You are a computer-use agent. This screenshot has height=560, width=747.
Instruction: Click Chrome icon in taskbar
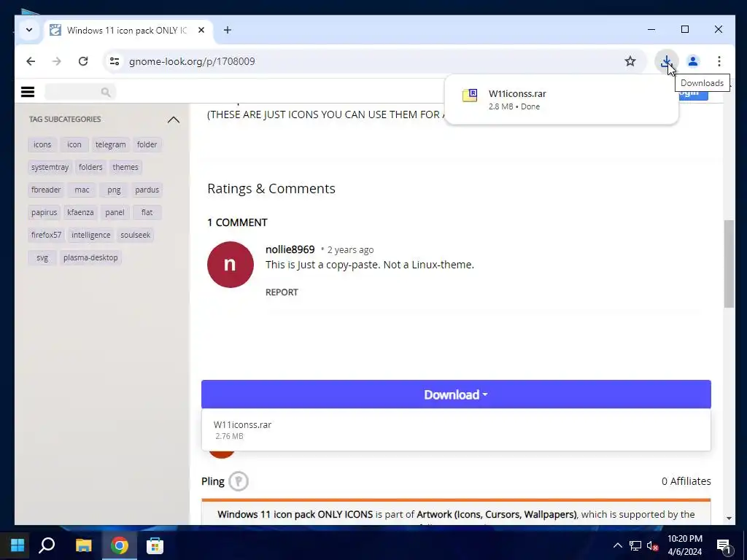(120, 545)
